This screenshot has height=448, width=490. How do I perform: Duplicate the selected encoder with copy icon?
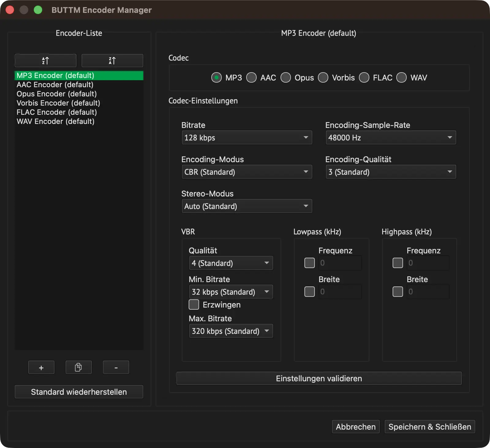[79, 368]
